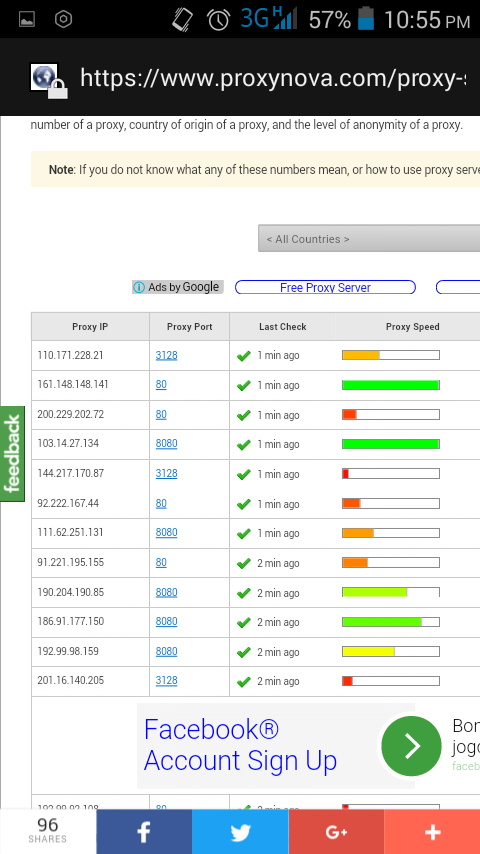Select IP address 103.14.27.134
The image size is (480, 854).
68,443
